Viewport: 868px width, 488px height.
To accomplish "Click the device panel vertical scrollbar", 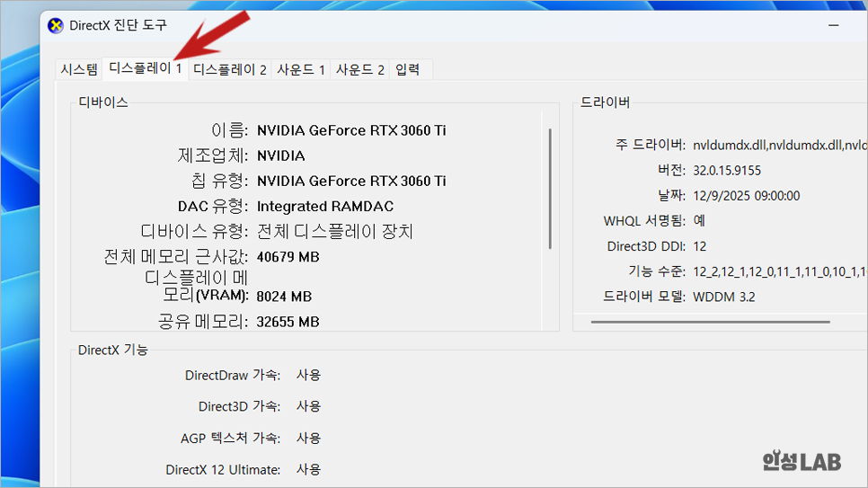I will 550,189.
